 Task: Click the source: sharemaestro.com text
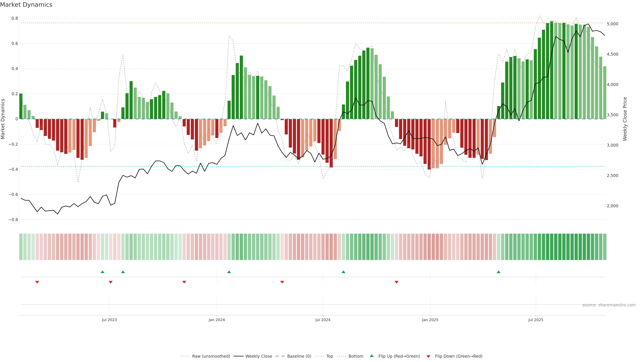click(x=609, y=305)
